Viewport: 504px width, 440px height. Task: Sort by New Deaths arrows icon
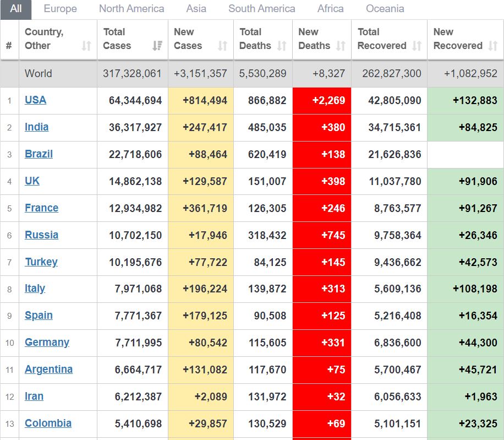coord(341,46)
